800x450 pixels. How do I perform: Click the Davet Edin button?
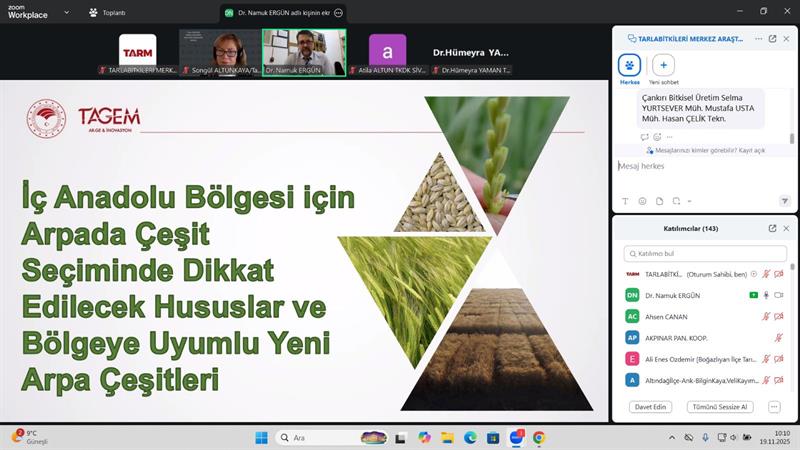point(650,407)
